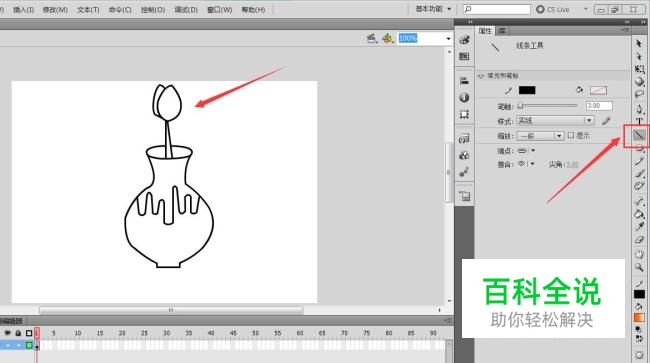Screen dimensions: 650x363
Task: Edit stroke style with pencil icon
Action: tap(606, 121)
